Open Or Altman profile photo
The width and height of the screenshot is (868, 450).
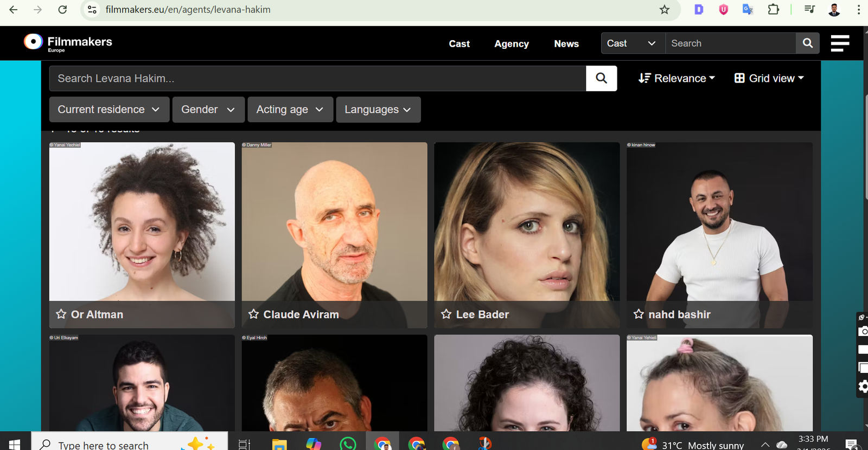click(x=142, y=222)
